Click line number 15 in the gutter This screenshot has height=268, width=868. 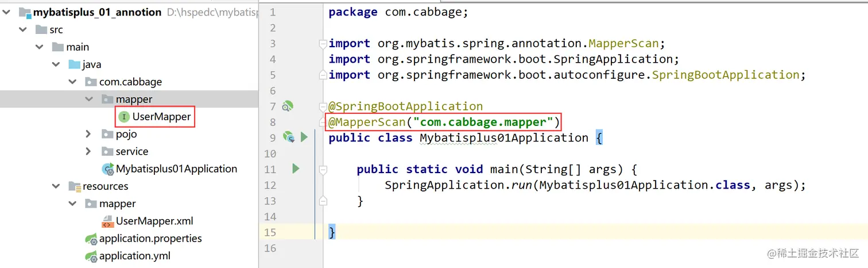pyautogui.click(x=269, y=232)
